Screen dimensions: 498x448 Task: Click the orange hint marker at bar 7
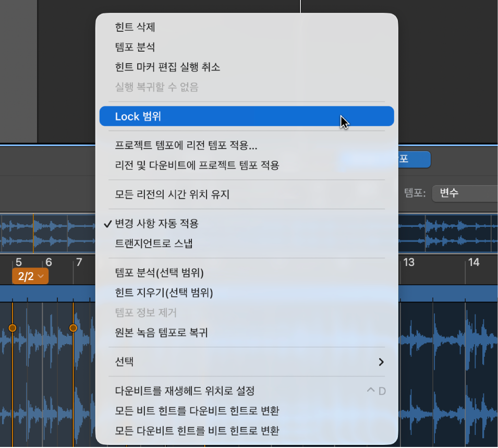pyautogui.click(x=73, y=328)
